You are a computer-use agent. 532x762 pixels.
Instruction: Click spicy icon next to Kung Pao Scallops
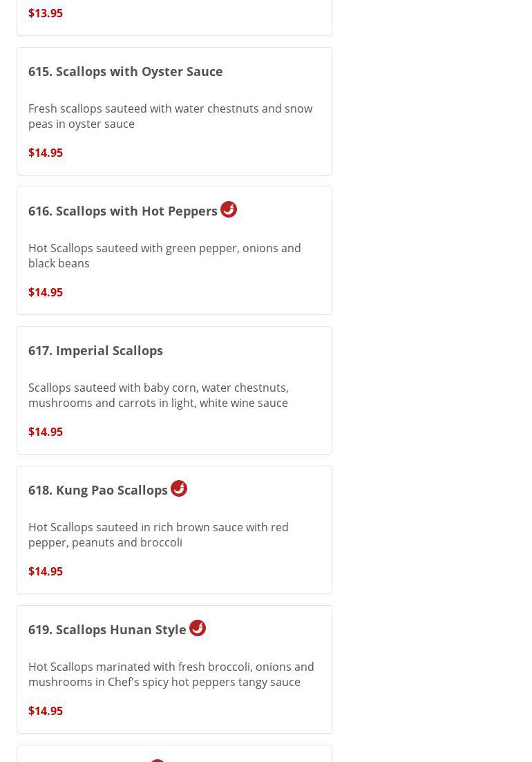tap(179, 488)
